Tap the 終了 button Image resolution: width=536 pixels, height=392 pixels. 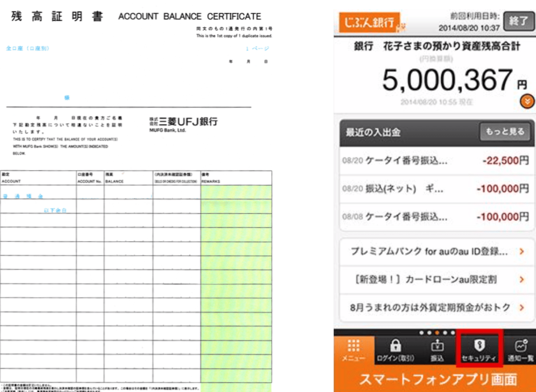(x=519, y=21)
